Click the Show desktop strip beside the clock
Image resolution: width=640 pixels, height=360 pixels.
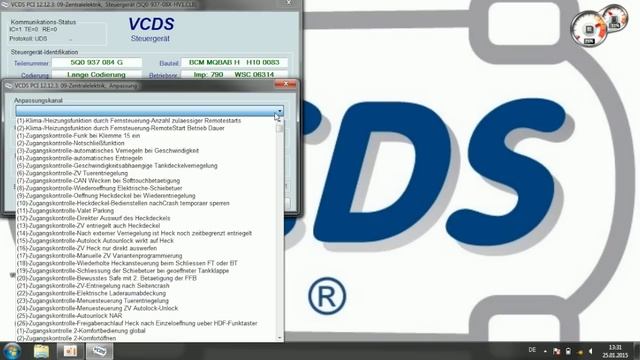(x=636, y=351)
